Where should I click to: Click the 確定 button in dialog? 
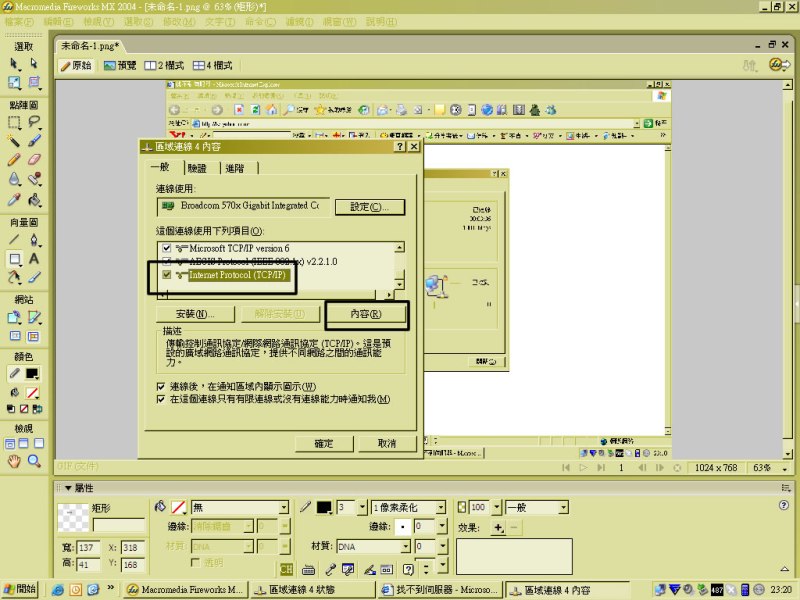(x=324, y=443)
